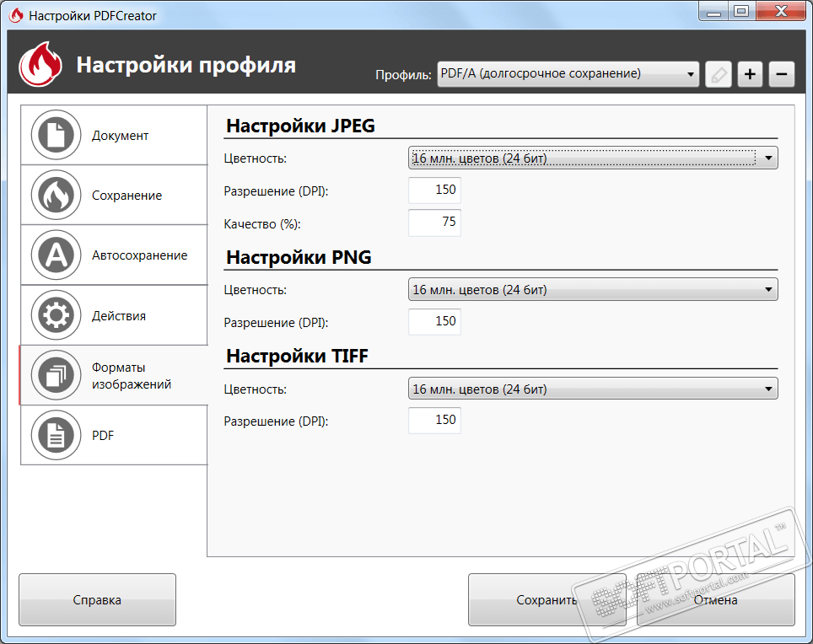Open the PDF settings tab
The image size is (813, 644).
tap(114, 436)
